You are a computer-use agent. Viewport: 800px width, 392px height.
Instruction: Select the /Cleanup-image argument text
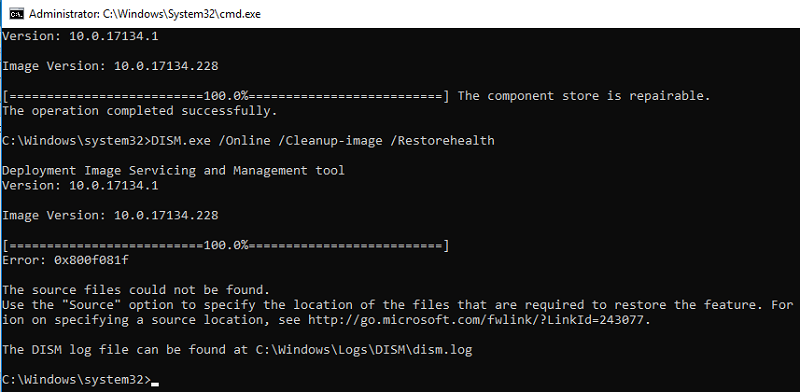(x=330, y=140)
